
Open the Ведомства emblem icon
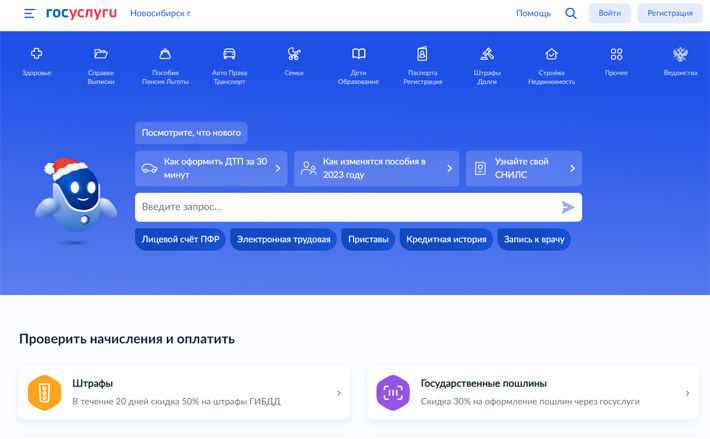point(680,54)
